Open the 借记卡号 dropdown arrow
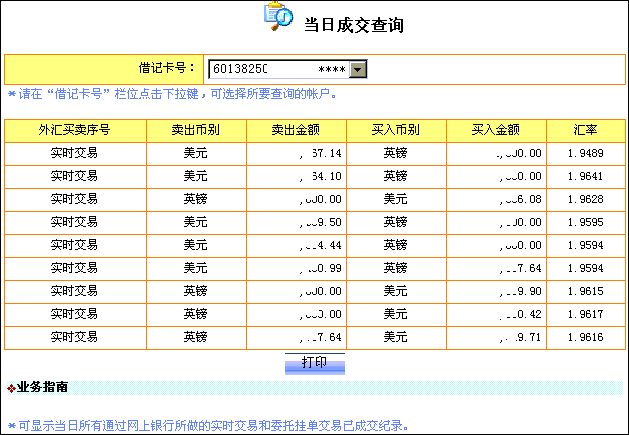629x435 pixels. [x=358, y=69]
